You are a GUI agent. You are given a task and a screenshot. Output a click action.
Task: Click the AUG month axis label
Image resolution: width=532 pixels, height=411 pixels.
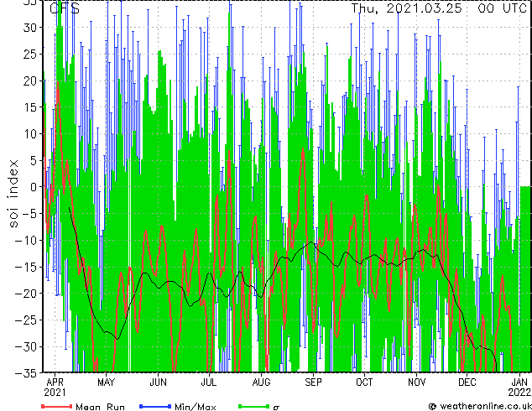(x=261, y=382)
